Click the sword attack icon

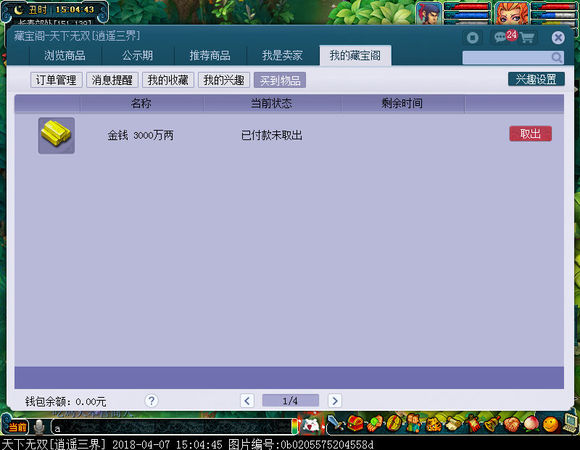335,424
